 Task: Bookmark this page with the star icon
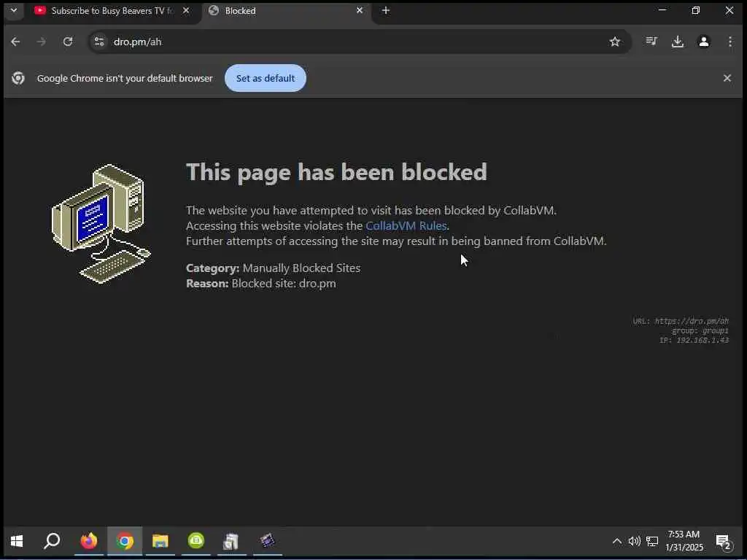(x=614, y=42)
